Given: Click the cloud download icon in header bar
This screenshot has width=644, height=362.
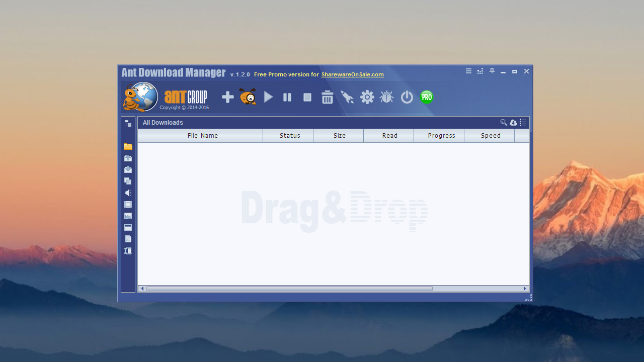Looking at the screenshot, I should 513,123.
